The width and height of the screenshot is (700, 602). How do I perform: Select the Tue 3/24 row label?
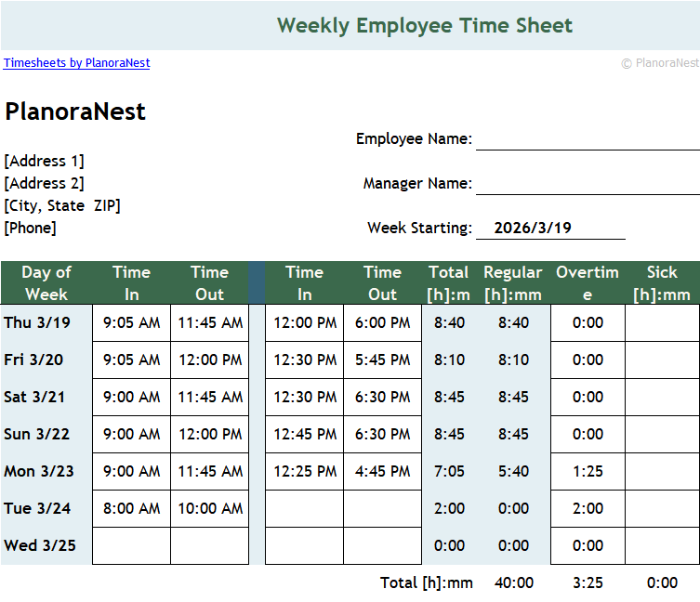[37, 508]
